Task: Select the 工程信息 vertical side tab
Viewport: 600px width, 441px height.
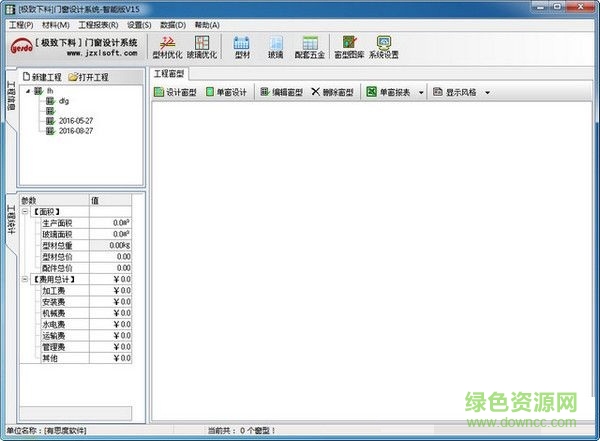Action: (x=11, y=96)
